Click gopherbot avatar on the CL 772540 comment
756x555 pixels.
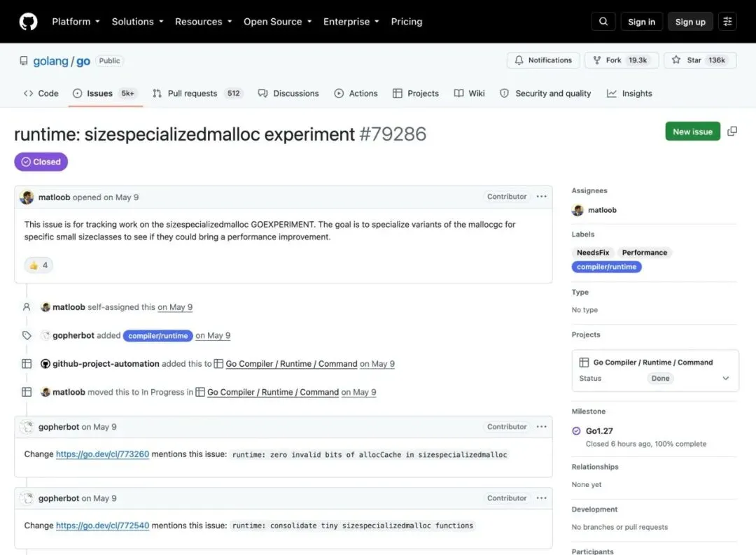coord(27,498)
